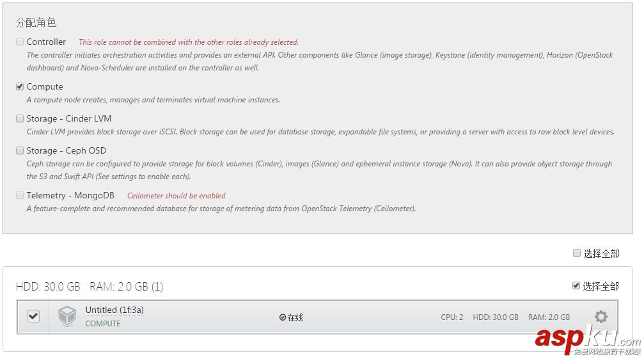Click the group header HDD and RAM summary
This screenshot has width=644, height=359.
coord(90,287)
